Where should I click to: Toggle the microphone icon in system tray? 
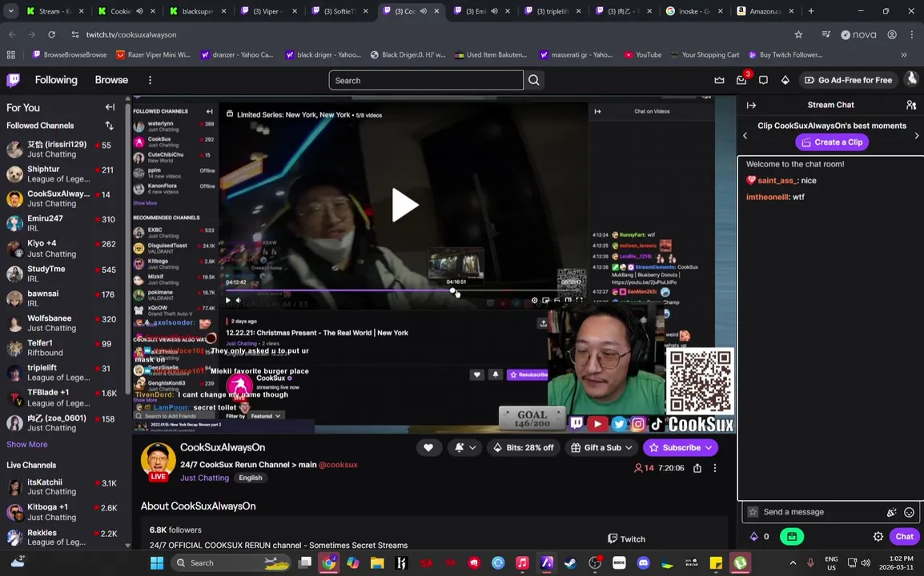pos(811,563)
